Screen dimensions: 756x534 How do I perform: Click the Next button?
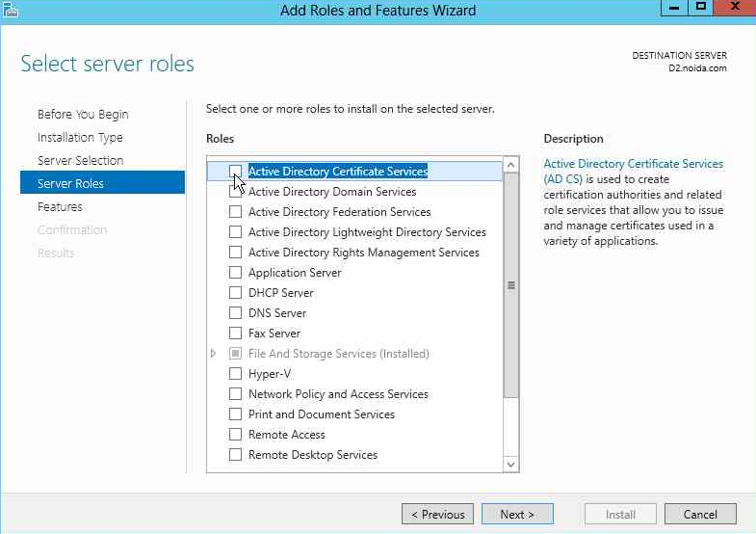coord(517,514)
